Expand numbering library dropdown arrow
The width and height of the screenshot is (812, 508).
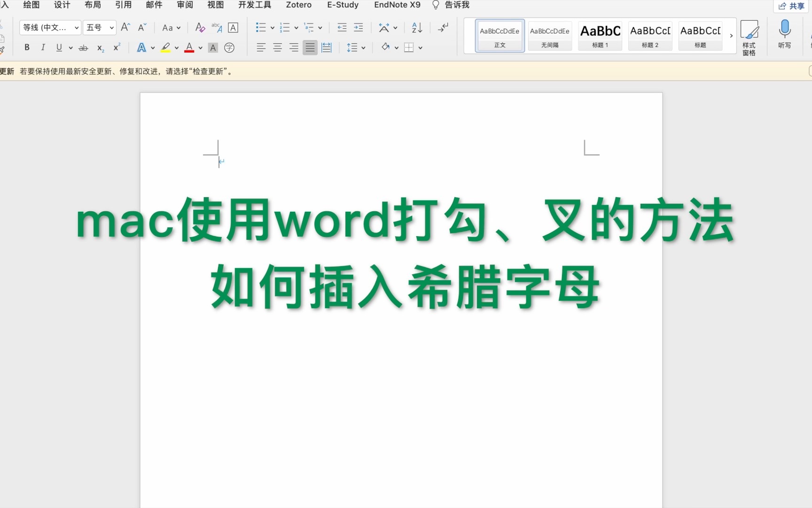click(297, 28)
